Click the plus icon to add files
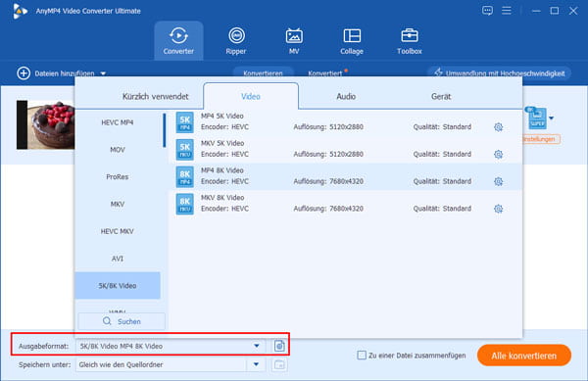Screen dimensions: 588x381 coord(24,73)
